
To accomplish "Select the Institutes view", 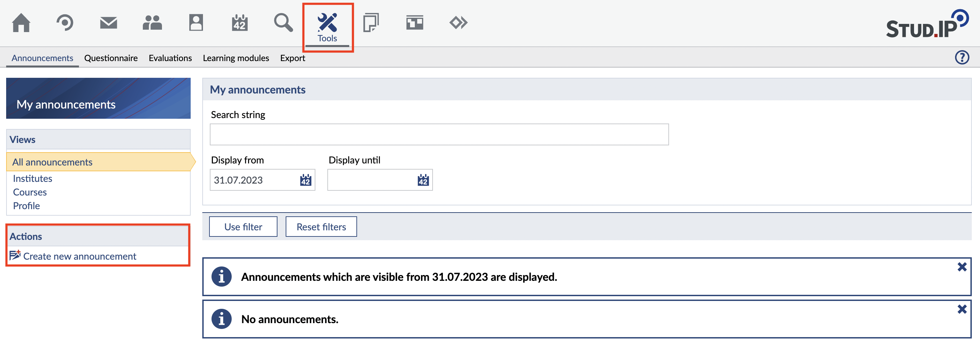I will (x=32, y=178).
